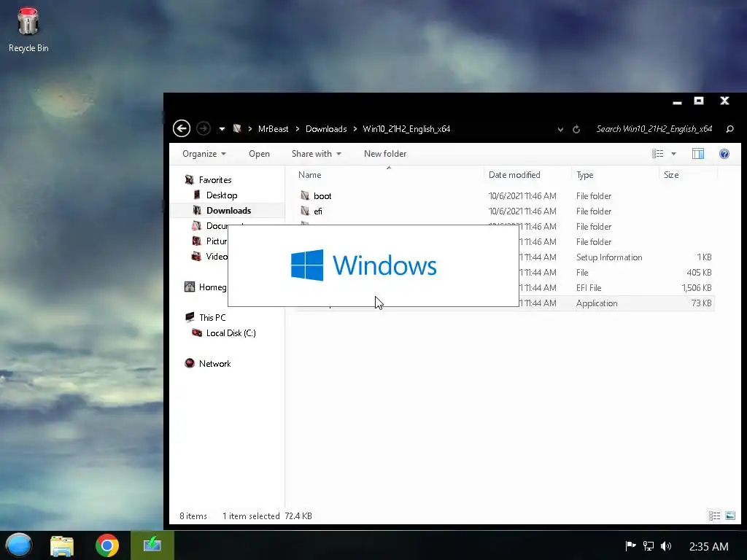Open the Organize menu
This screenshot has height=560, width=747.
204,154
